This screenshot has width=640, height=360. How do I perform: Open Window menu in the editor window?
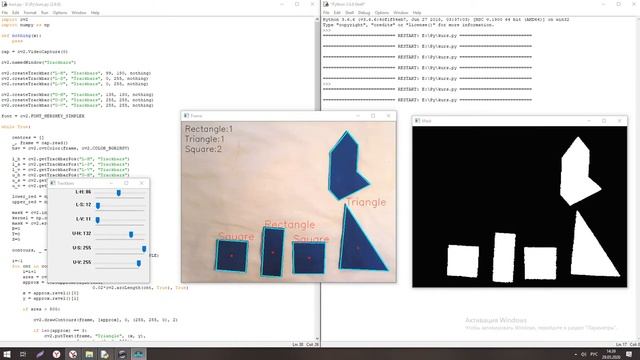tap(79, 13)
